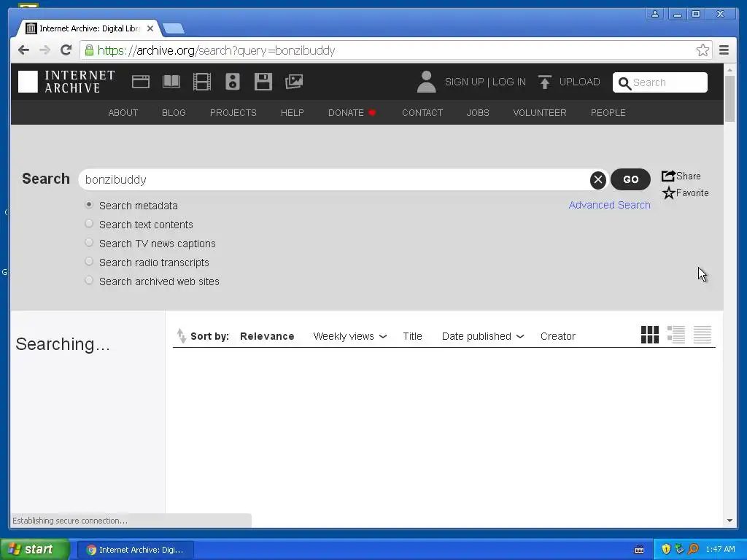747x560 pixels.
Task: Bookmark this page with the star
Action: pyautogui.click(x=703, y=50)
